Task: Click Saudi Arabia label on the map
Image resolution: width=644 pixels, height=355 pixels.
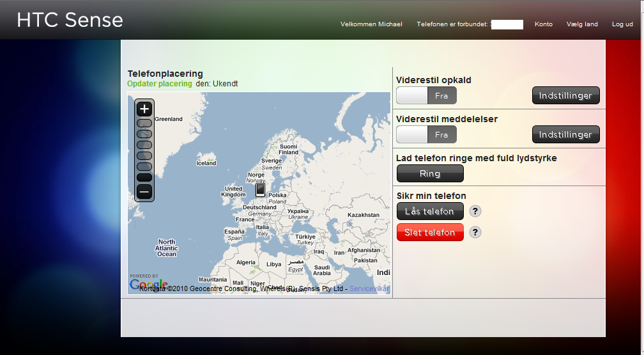Action: pos(321,271)
